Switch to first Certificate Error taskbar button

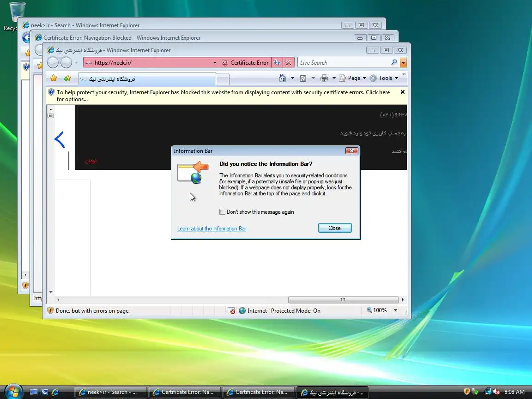pyautogui.click(x=185, y=392)
